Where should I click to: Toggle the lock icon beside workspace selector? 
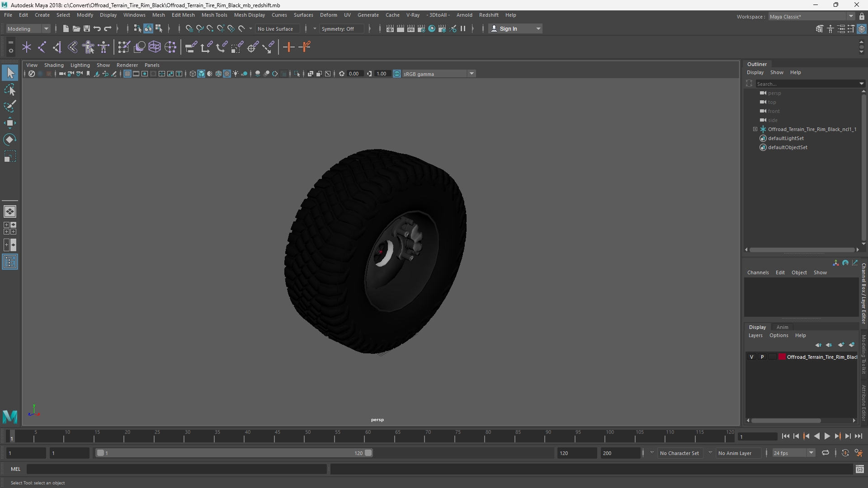(862, 17)
